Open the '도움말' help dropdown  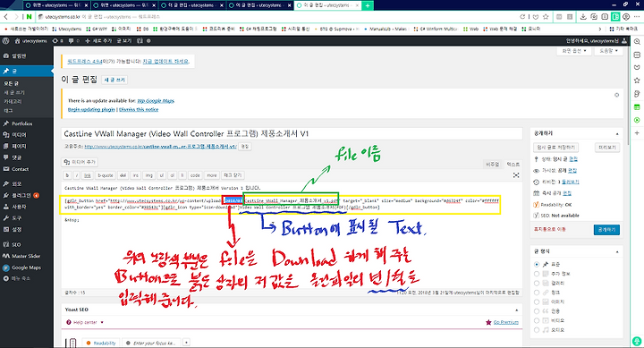click(608, 51)
